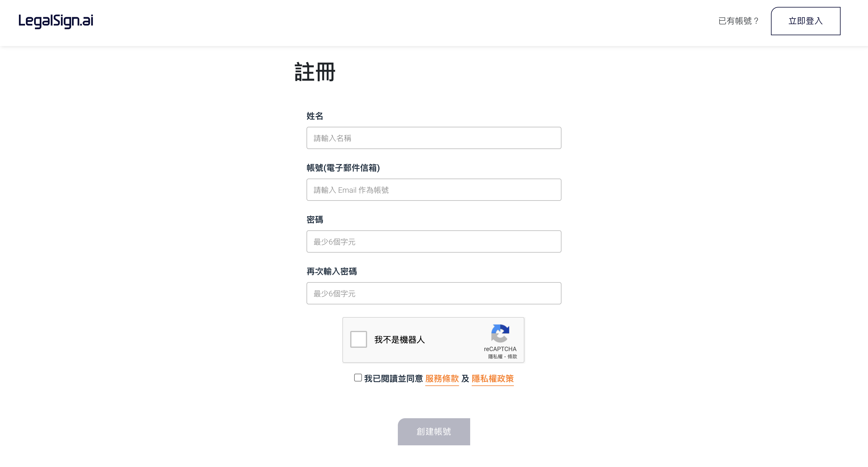Screen dimensions: 868x467
Task: Click the 註冊 page heading
Action: coord(315,72)
